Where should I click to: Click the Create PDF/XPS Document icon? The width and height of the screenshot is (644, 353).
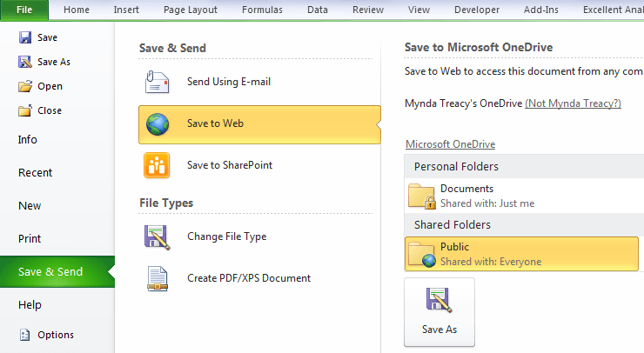pyautogui.click(x=158, y=279)
